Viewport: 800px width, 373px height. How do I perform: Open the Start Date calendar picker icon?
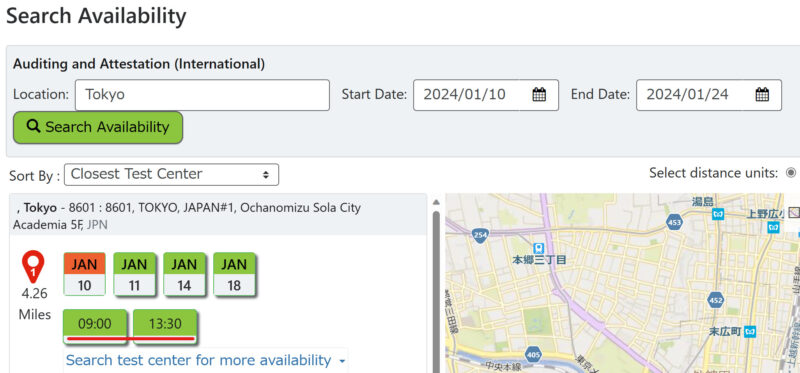click(539, 94)
